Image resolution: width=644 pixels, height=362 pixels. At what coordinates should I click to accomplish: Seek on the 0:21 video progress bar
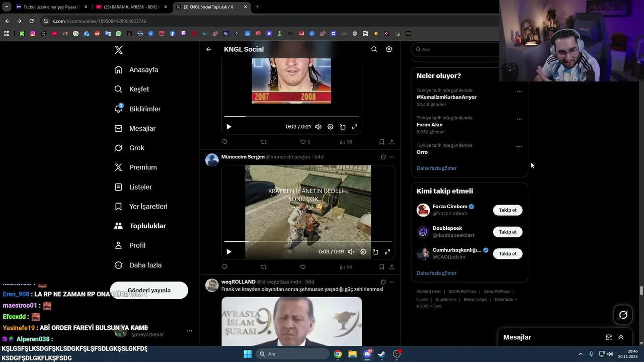pyautogui.click(x=292, y=117)
